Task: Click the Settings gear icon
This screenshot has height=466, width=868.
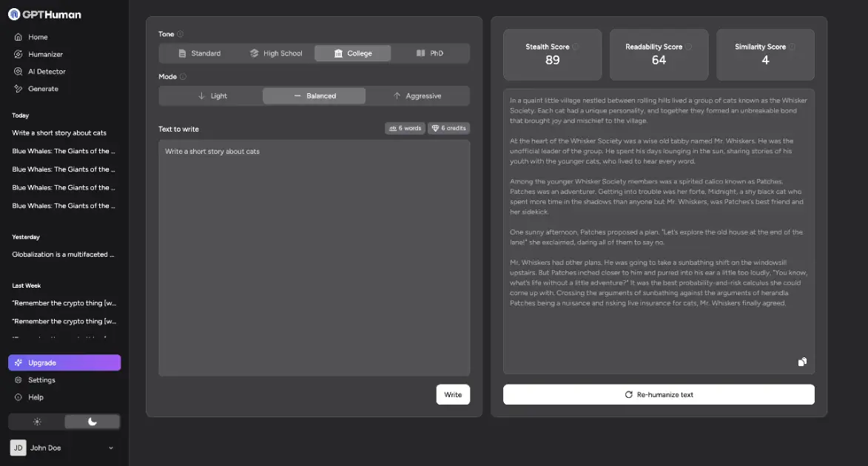Action: click(x=20, y=379)
